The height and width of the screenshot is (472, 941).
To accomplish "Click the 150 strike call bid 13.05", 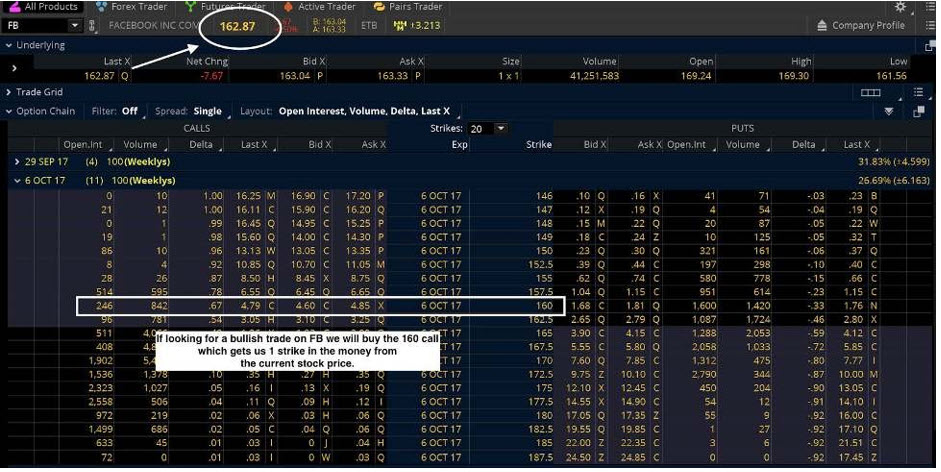I will coord(303,250).
